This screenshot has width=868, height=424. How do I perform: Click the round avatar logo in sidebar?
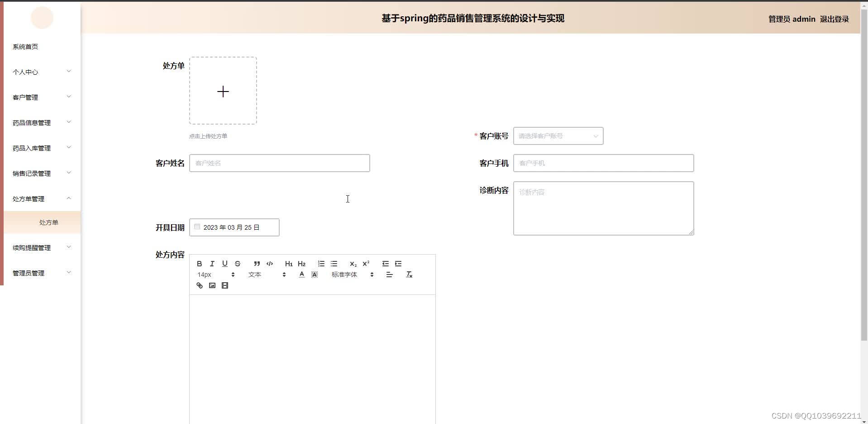click(42, 18)
